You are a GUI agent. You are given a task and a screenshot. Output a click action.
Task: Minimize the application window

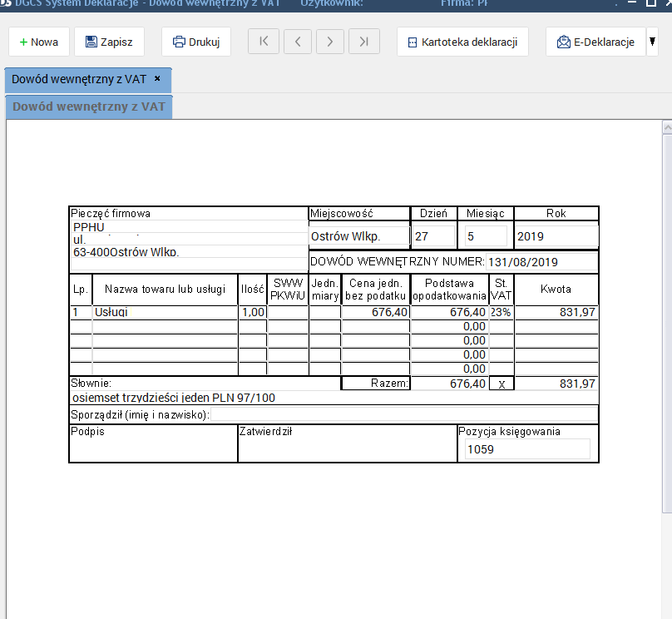[632, 2]
